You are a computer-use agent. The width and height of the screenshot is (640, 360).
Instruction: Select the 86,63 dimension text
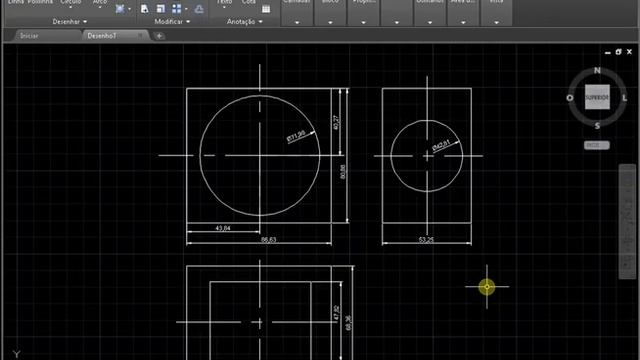[269, 240]
